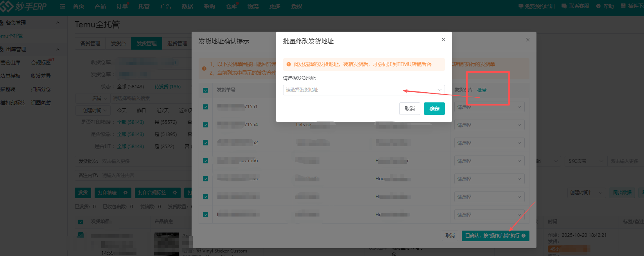Screen dimensions: 644x256
Task: Toggle checkbox for row ending 71554
Action: tap(206, 125)
